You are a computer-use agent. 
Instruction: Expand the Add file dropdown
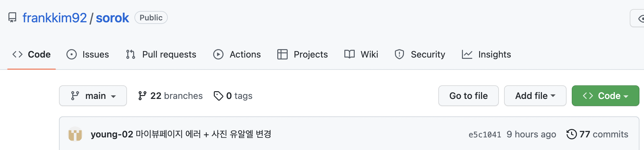535,96
